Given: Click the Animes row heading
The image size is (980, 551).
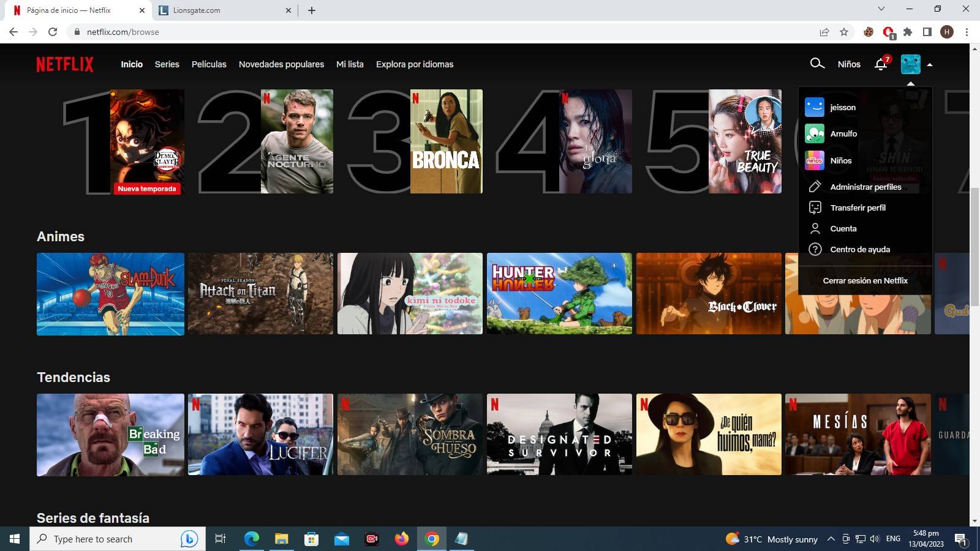Looking at the screenshot, I should coord(61,236).
